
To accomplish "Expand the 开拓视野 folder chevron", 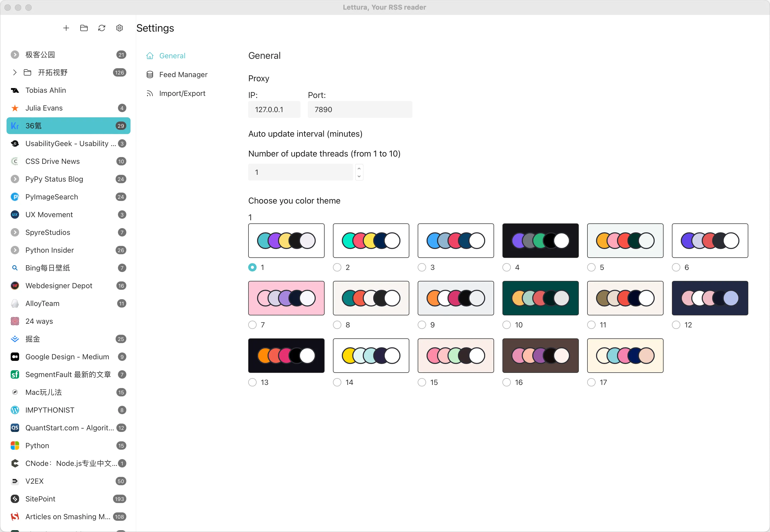I will click(14, 73).
